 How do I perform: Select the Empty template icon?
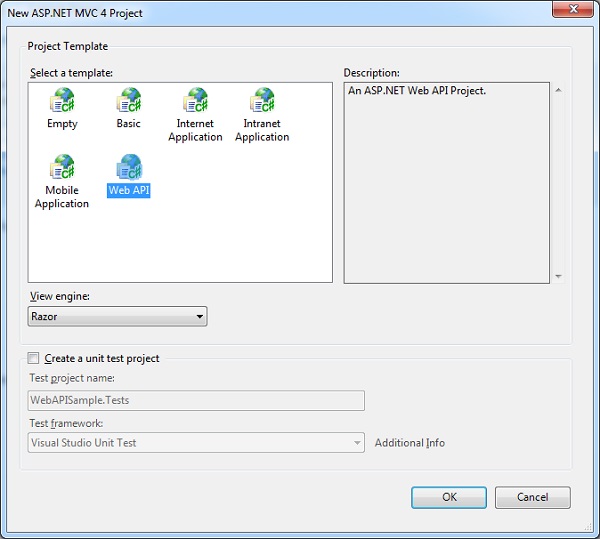(x=62, y=100)
